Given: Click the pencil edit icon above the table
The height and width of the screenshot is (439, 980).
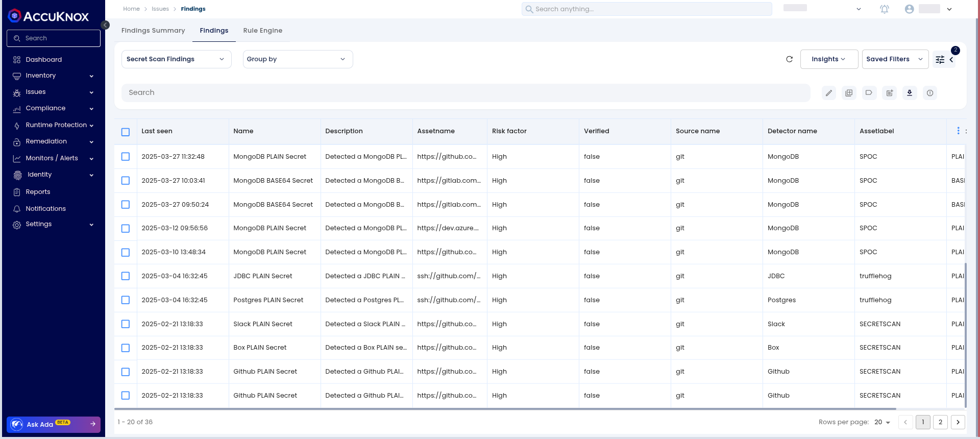Looking at the screenshot, I should [829, 93].
